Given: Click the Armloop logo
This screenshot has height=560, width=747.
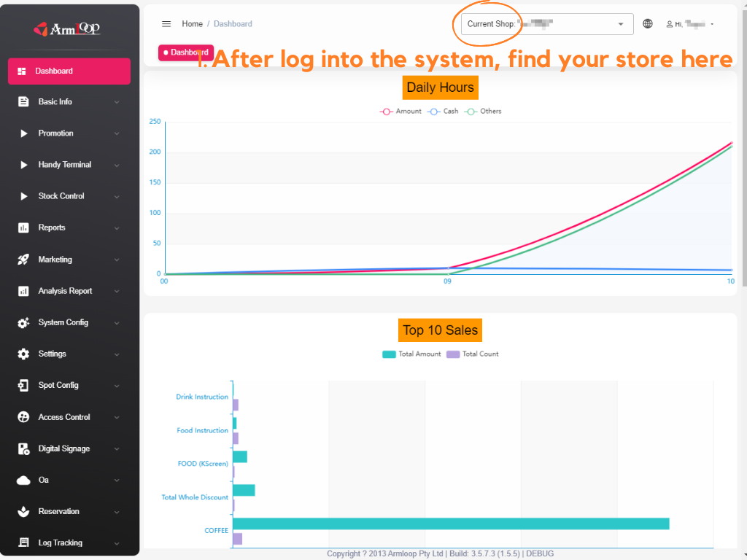Looking at the screenshot, I should 67,29.
